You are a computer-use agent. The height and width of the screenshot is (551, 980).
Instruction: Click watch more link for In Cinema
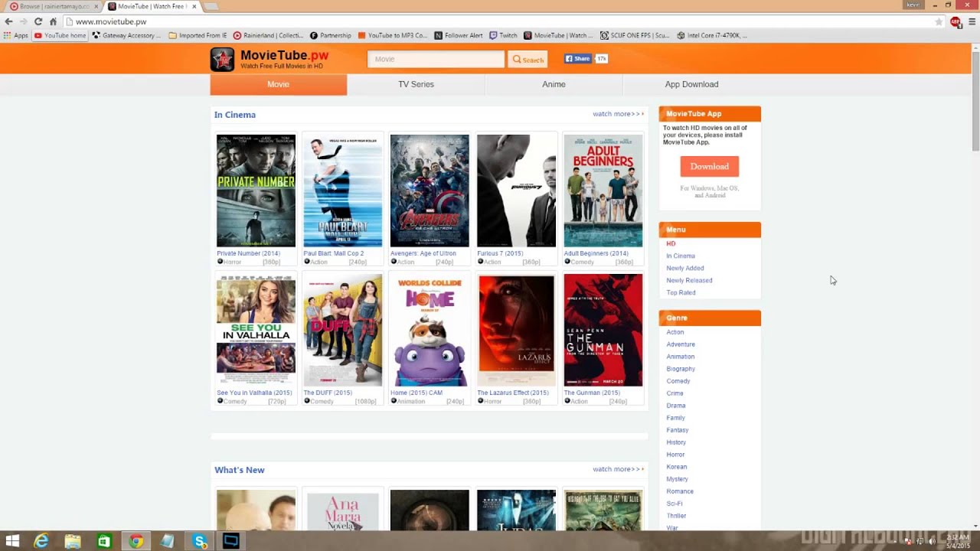[x=618, y=114]
